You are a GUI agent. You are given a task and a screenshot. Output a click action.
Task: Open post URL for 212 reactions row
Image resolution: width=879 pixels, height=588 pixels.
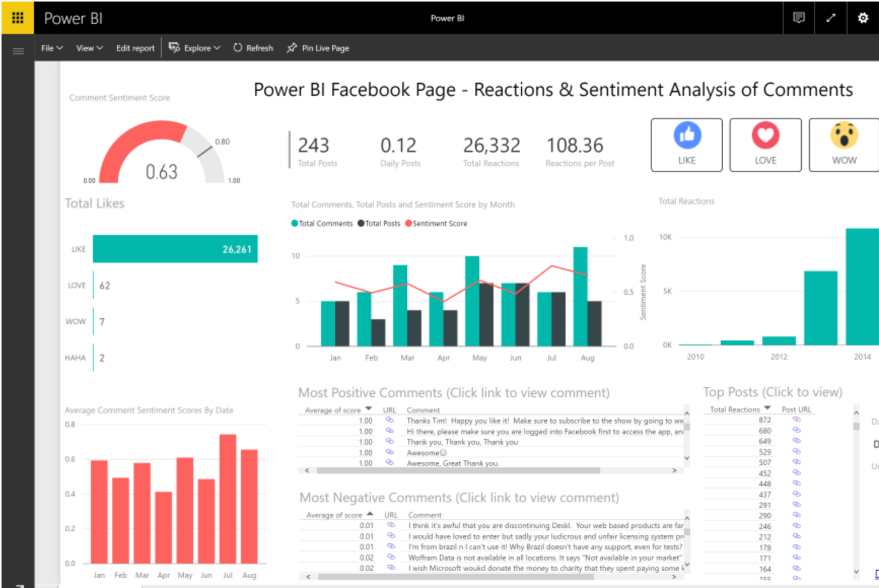[797, 537]
